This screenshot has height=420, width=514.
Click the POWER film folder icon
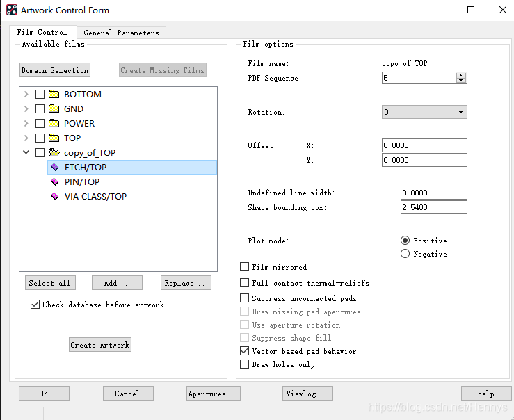pyautogui.click(x=54, y=124)
